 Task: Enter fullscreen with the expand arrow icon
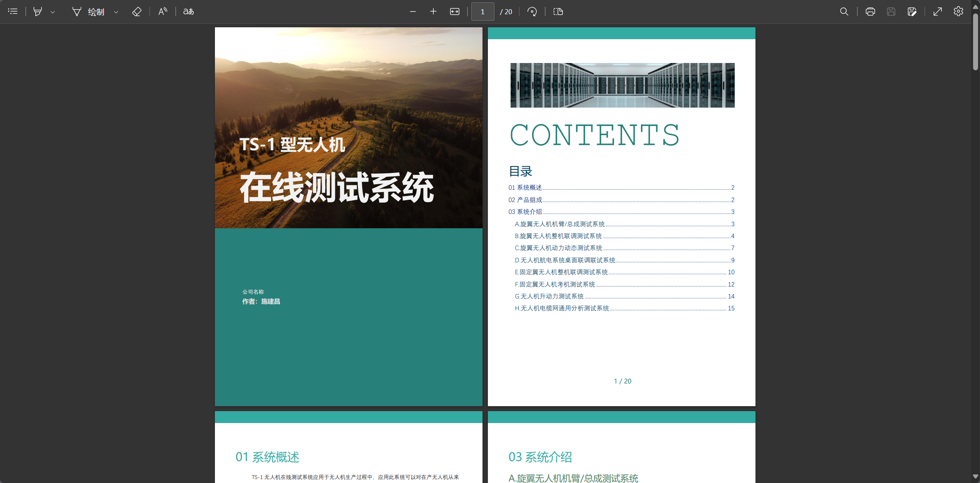tap(938, 12)
